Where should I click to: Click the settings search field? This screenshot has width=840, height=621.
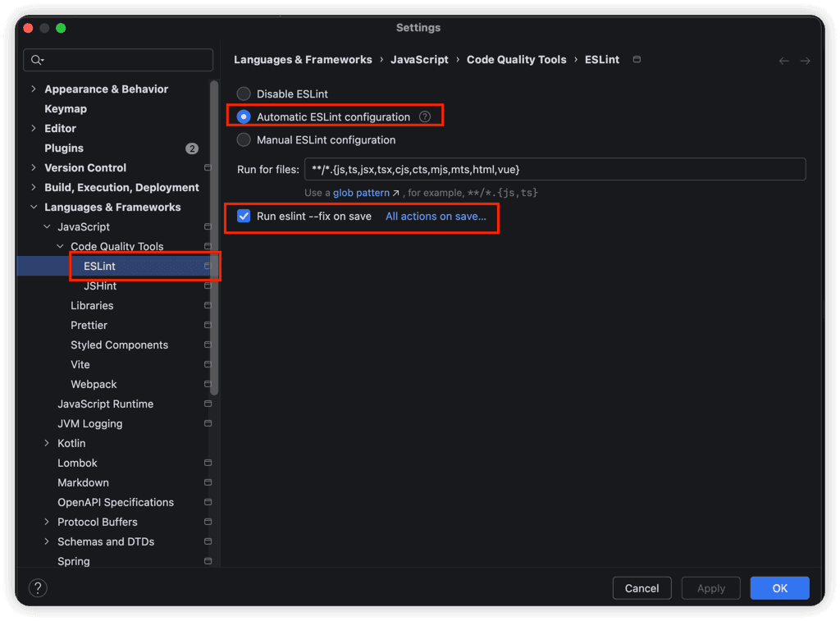118,60
